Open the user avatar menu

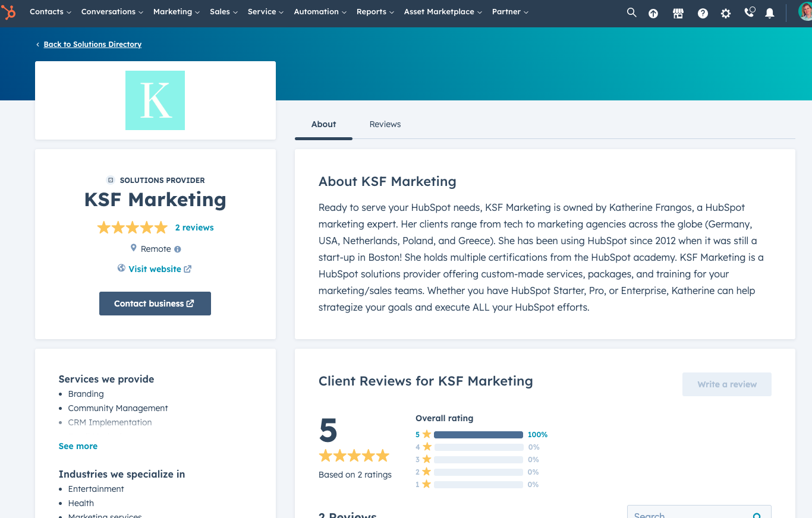805,12
